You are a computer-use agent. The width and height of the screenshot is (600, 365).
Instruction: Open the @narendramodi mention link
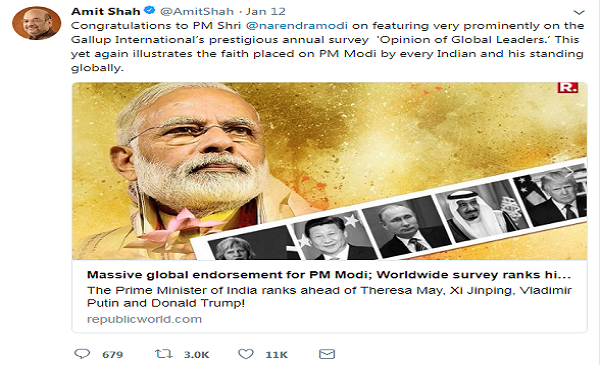297,26
